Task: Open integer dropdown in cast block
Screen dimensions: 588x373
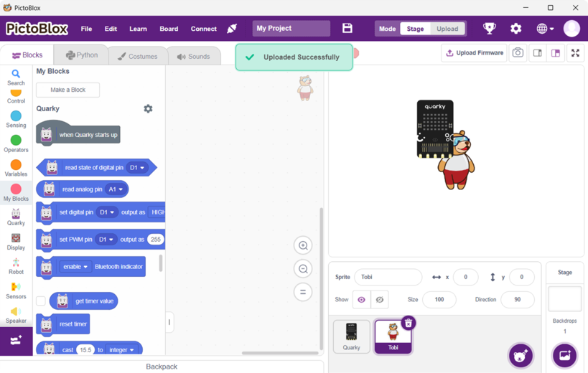Action: 121,350
